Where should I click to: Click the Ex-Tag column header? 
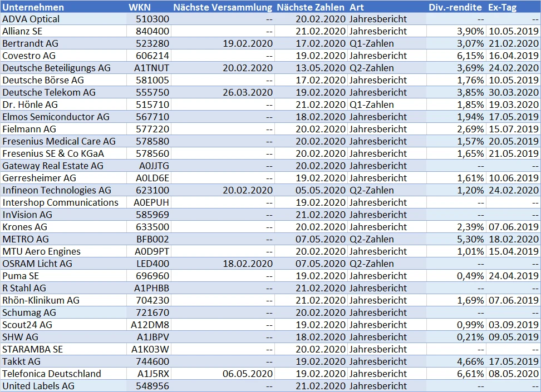point(503,7)
